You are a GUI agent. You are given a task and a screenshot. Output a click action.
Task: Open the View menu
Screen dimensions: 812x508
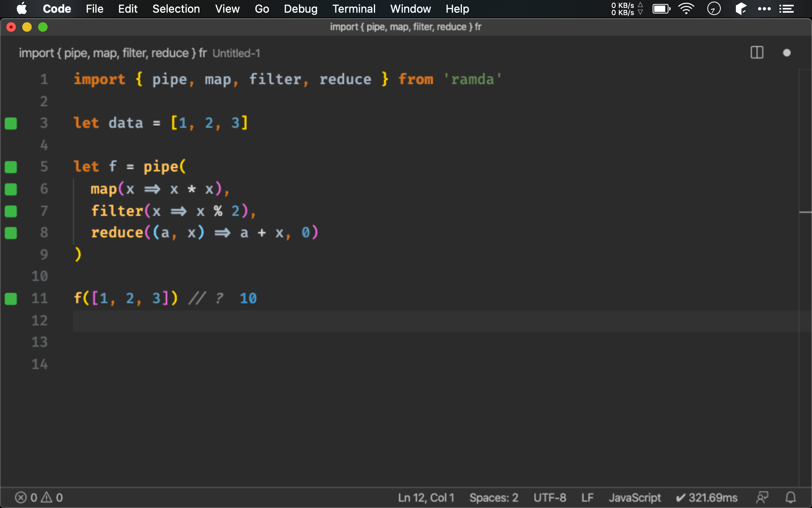[227, 9]
